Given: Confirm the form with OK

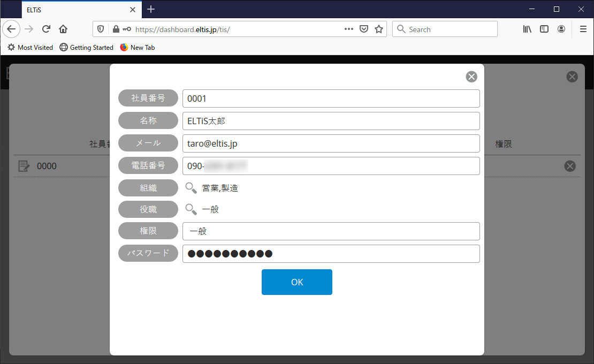Looking at the screenshot, I should [297, 282].
